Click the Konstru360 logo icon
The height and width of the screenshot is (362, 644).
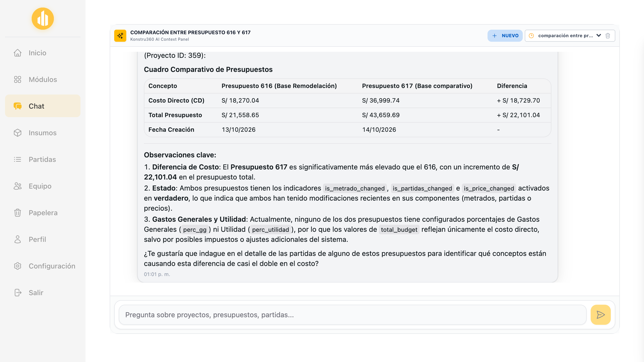(x=43, y=19)
